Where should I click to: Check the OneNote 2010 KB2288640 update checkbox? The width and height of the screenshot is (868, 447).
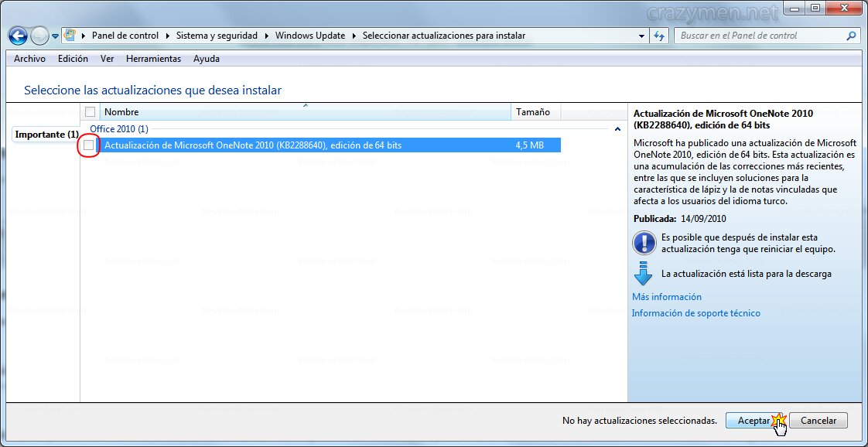(x=88, y=145)
